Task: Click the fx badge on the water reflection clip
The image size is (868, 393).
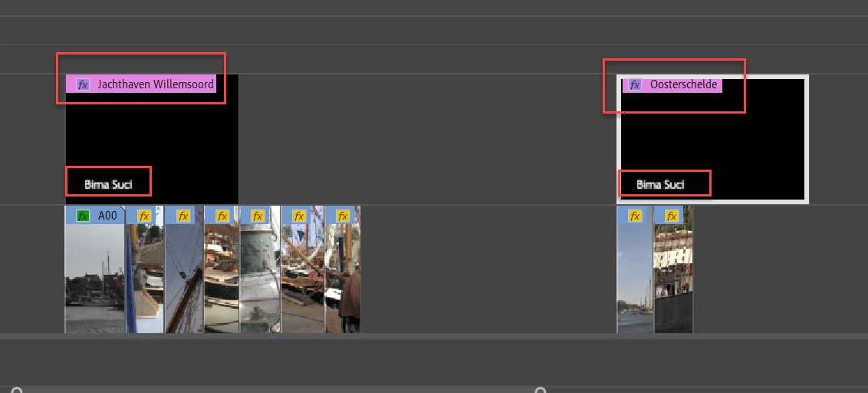Action: coord(672,216)
